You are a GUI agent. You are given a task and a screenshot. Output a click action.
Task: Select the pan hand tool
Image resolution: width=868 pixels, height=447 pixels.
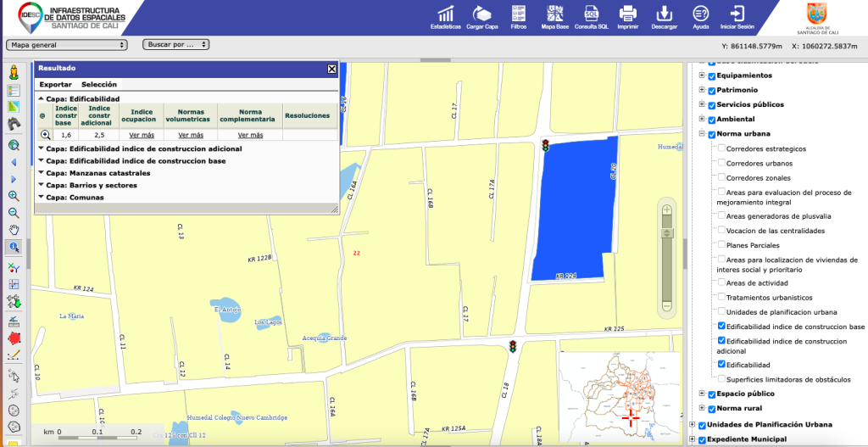click(14, 230)
